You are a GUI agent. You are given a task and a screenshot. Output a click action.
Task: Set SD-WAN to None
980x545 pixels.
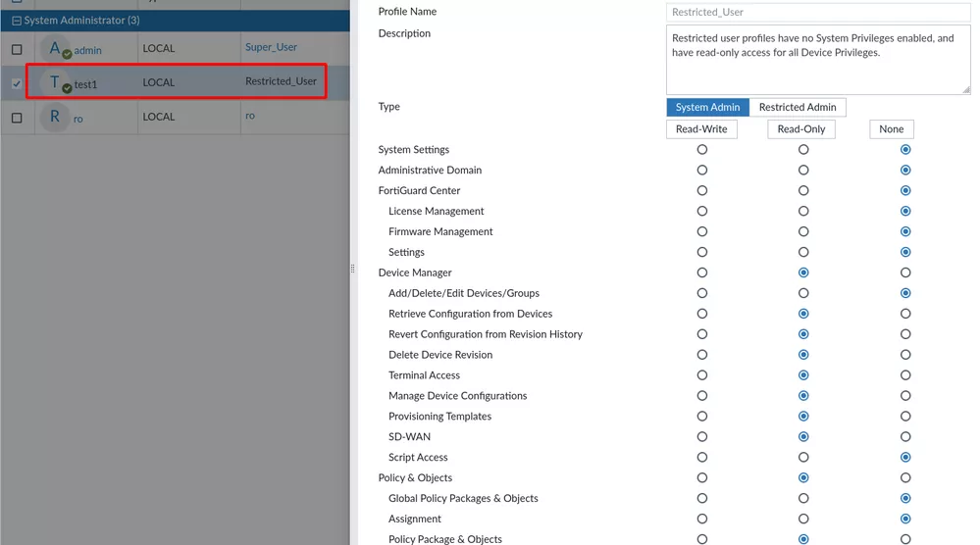coord(905,437)
